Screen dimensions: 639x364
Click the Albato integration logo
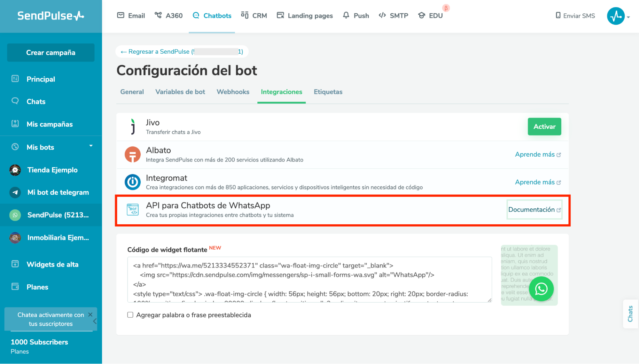point(133,155)
